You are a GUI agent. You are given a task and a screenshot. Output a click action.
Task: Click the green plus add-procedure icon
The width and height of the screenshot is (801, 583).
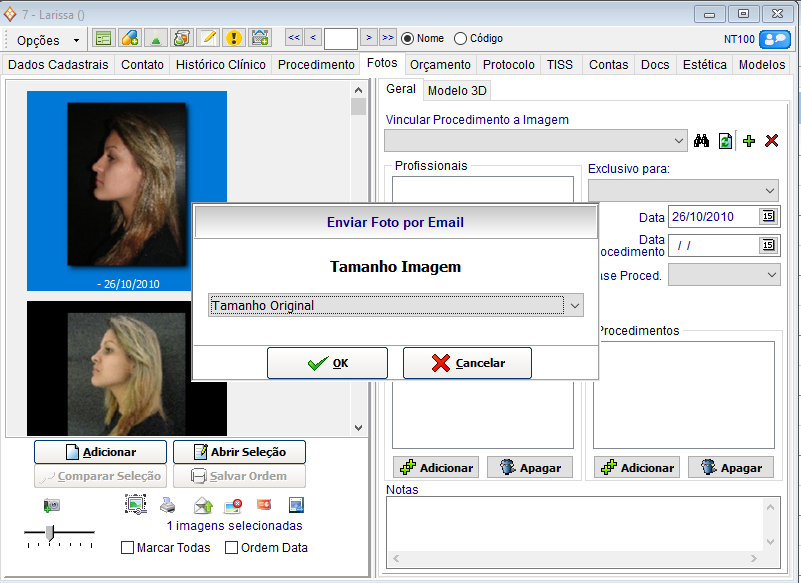pyautogui.click(x=749, y=141)
